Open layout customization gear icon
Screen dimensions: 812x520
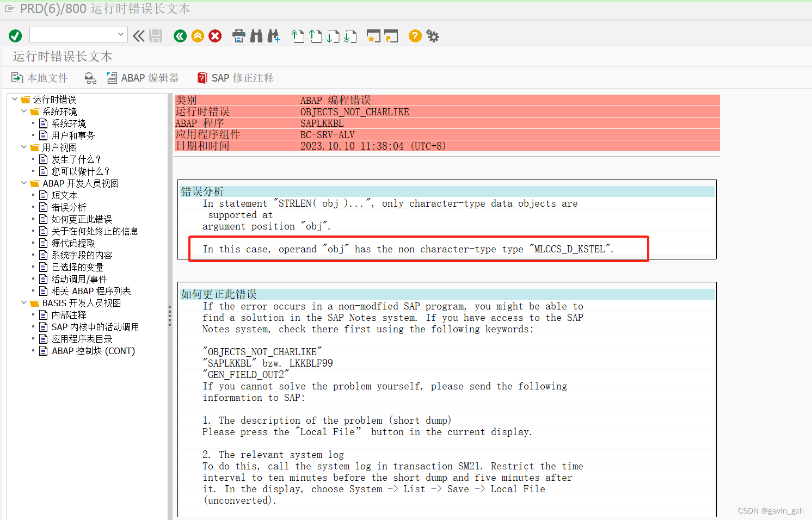(433, 36)
